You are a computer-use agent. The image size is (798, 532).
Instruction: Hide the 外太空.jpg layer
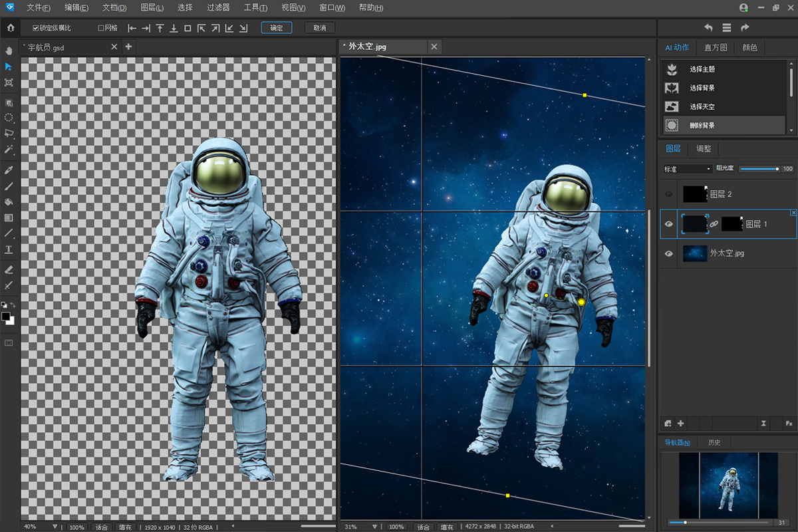tap(670, 253)
